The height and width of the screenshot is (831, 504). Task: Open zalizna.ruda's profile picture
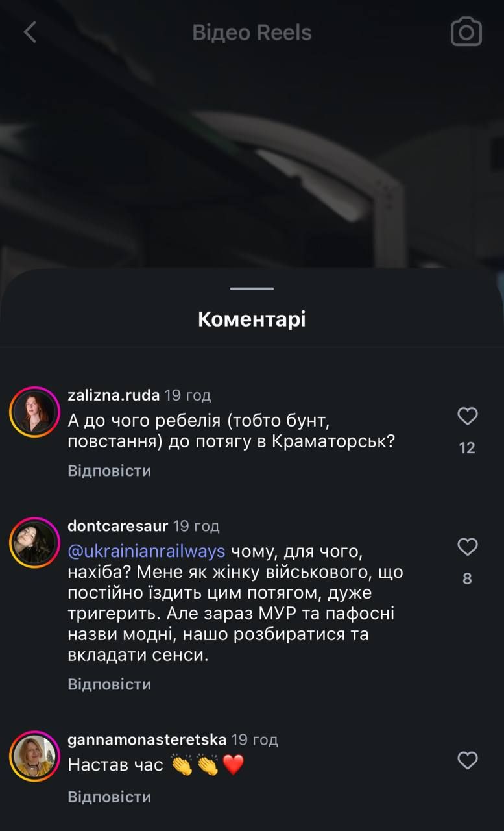[34, 412]
